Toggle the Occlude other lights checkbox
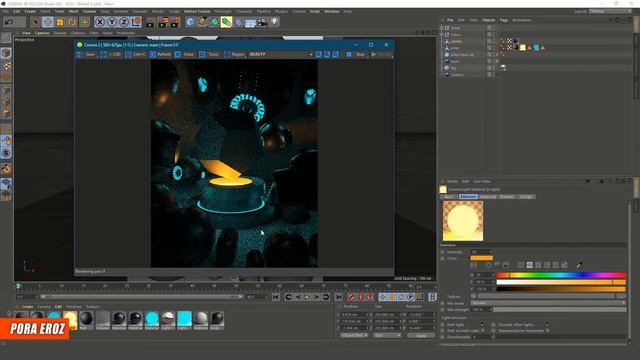 tap(547, 324)
